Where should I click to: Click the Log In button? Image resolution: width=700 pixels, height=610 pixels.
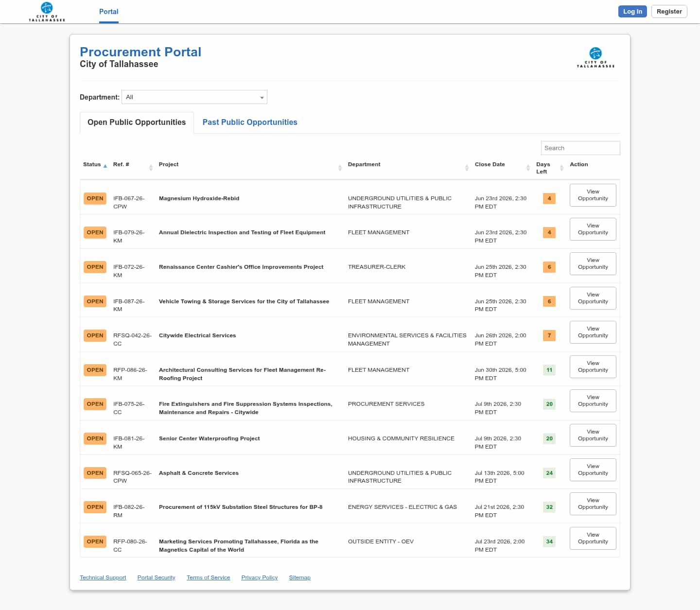(632, 11)
